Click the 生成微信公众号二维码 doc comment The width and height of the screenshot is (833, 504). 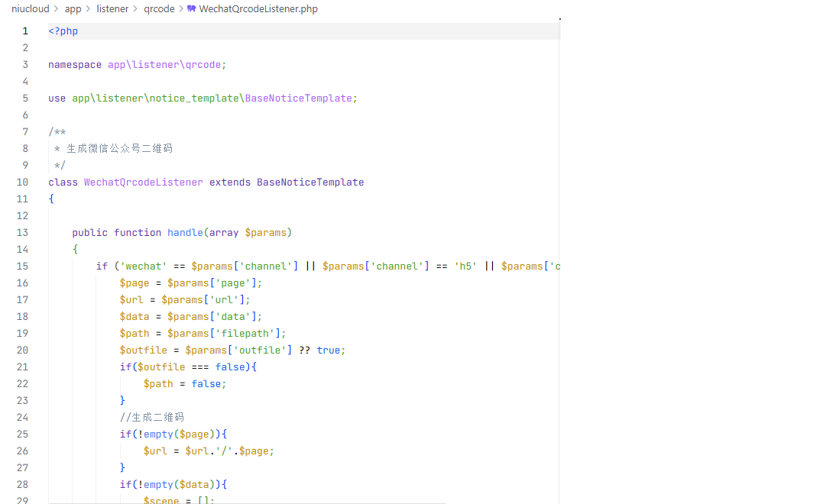tap(119, 148)
